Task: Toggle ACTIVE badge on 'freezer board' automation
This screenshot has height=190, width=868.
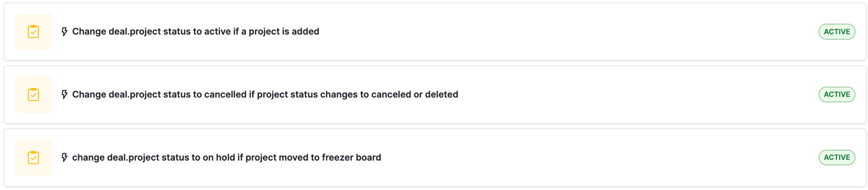Action: click(x=837, y=157)
